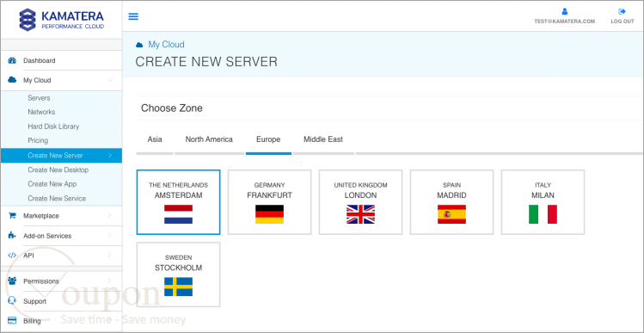644x333 pixels.
Task: Switch to the Asia tab
Action: [x=155, y=139]
